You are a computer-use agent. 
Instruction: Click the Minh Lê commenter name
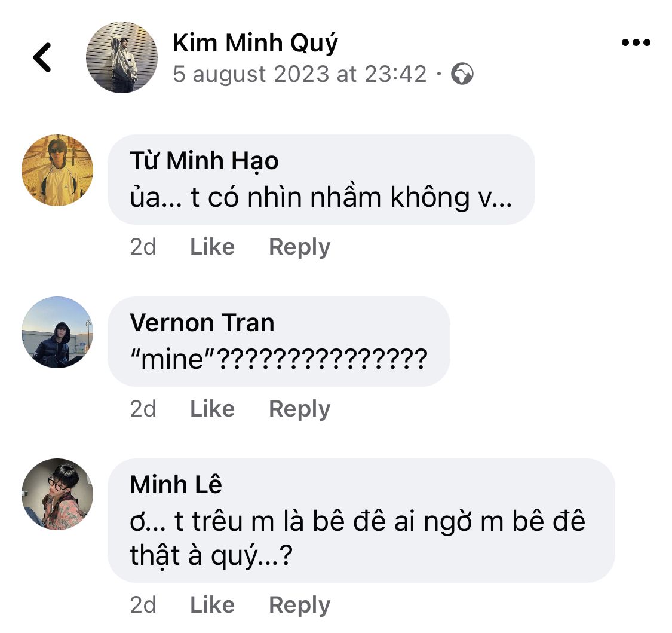[x=176, y=485]
